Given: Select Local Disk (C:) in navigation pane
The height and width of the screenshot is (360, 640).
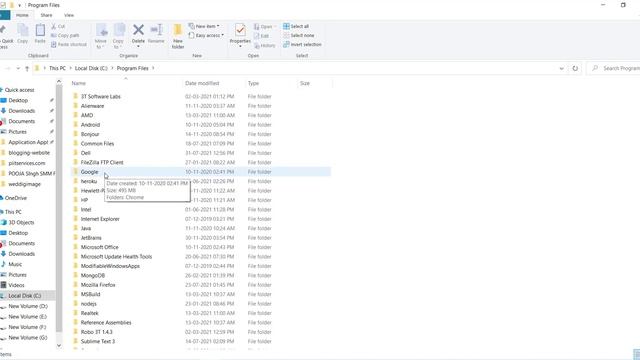Looking at the screenshot, I should pos(24,296).
